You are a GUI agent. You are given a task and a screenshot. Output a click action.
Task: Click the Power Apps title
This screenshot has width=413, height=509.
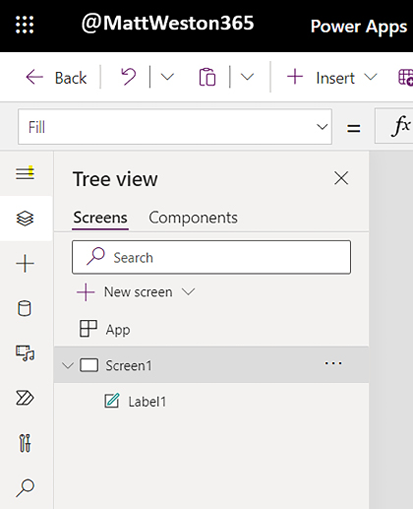coord(359,27)
